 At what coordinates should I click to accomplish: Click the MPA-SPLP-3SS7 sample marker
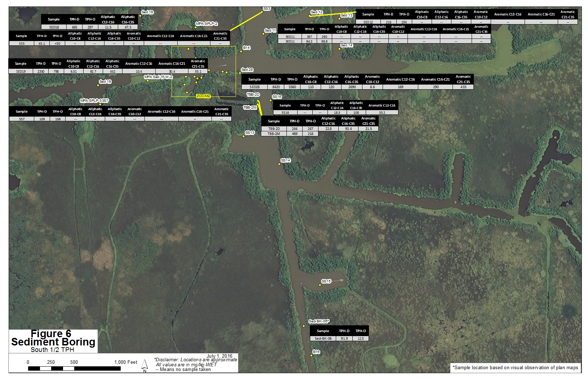[x=100, y=104]
